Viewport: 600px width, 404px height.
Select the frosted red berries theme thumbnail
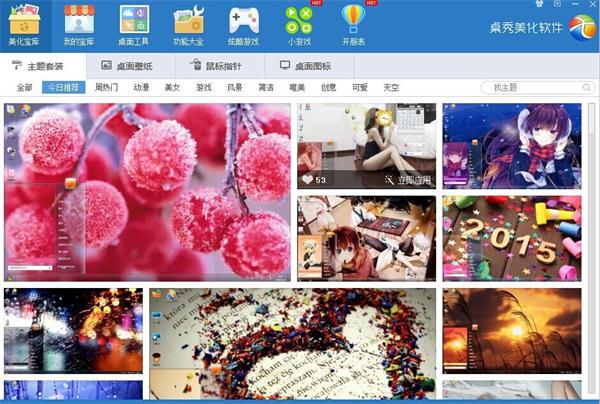tap(148, 192)
